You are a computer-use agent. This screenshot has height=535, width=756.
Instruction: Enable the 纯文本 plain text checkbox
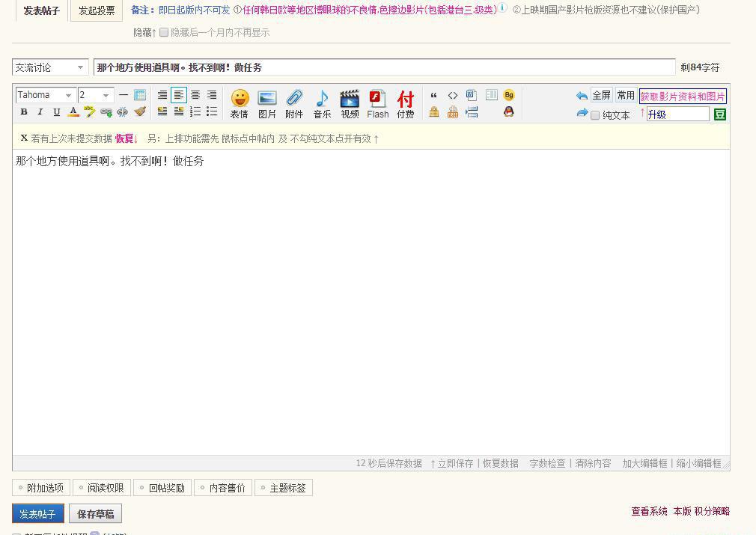[595, 115]
